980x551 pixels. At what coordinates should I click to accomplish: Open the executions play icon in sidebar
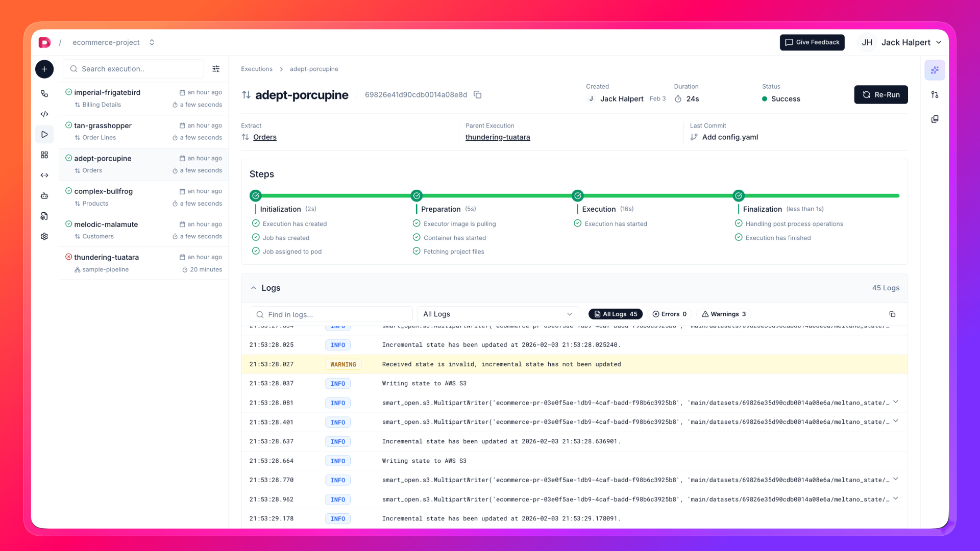44,135
